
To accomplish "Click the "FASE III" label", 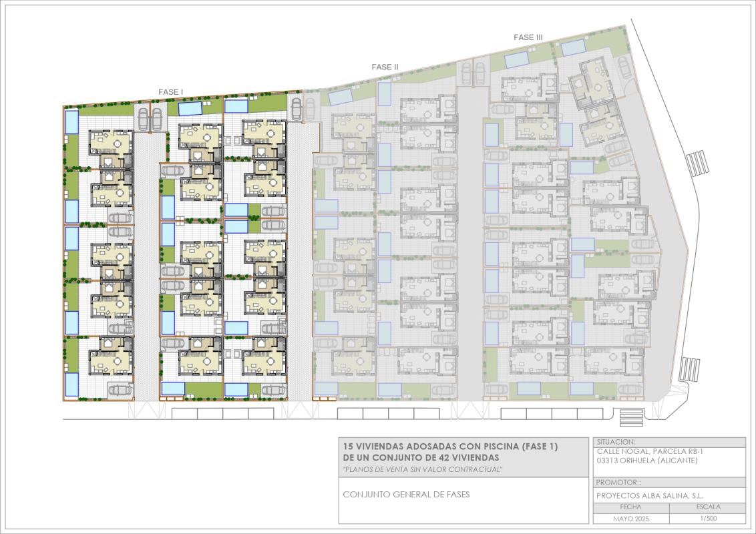I will coord(528,37).
